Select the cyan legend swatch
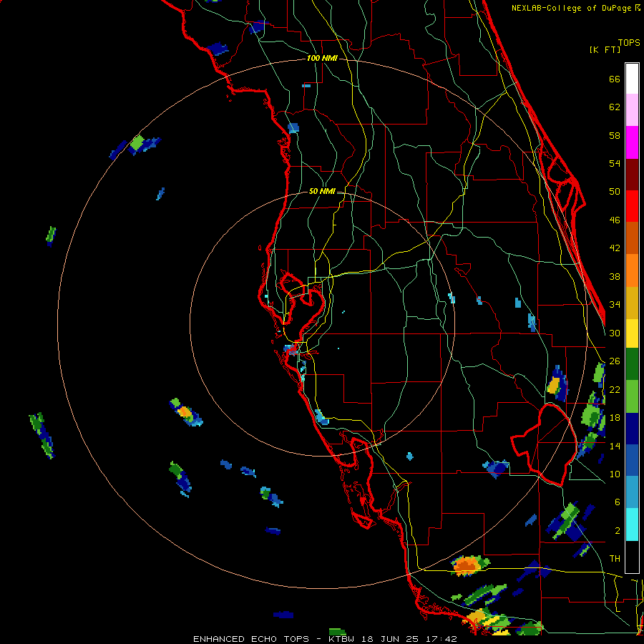The height and width of the screenshot is (644, 644). coord(632,524)
